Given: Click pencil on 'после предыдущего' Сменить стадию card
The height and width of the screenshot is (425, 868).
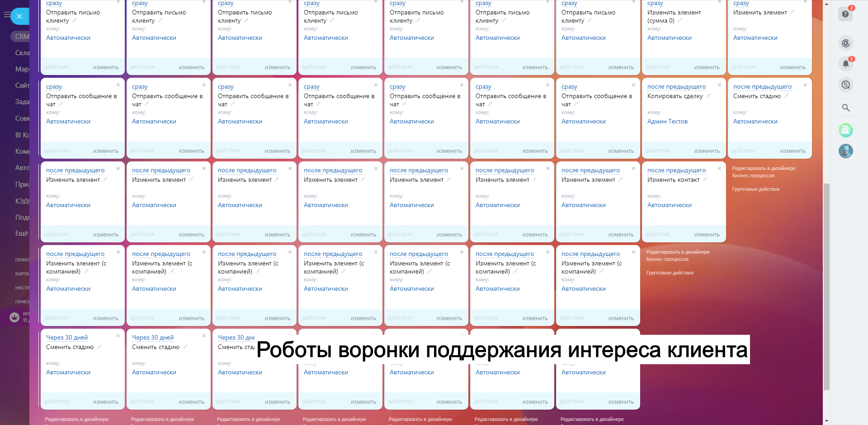Looking at the screenshot, I should [786, 96].
